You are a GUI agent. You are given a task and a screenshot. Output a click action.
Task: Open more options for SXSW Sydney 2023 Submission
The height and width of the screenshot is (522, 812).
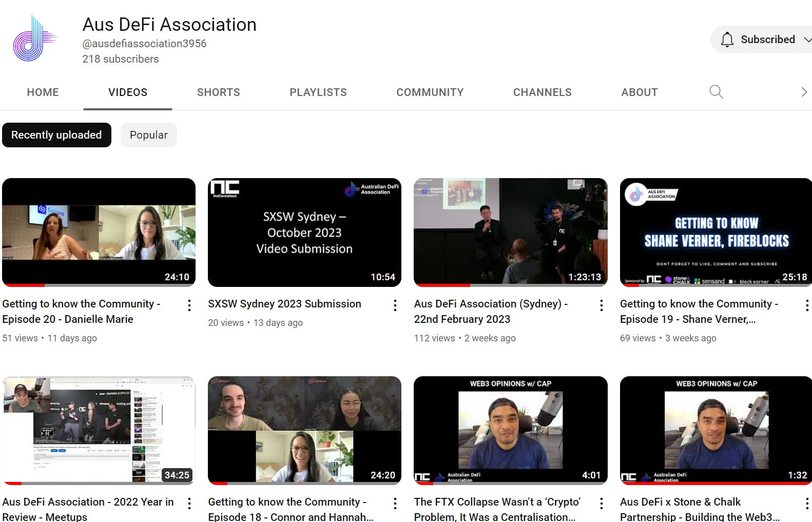[395, 305]
